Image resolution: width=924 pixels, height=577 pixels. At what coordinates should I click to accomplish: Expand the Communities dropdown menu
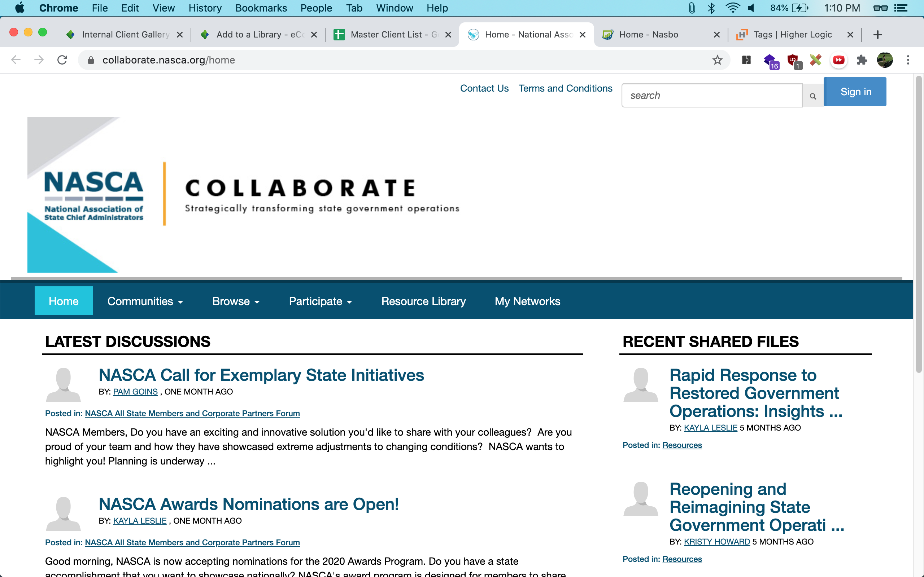click(145, 301)
